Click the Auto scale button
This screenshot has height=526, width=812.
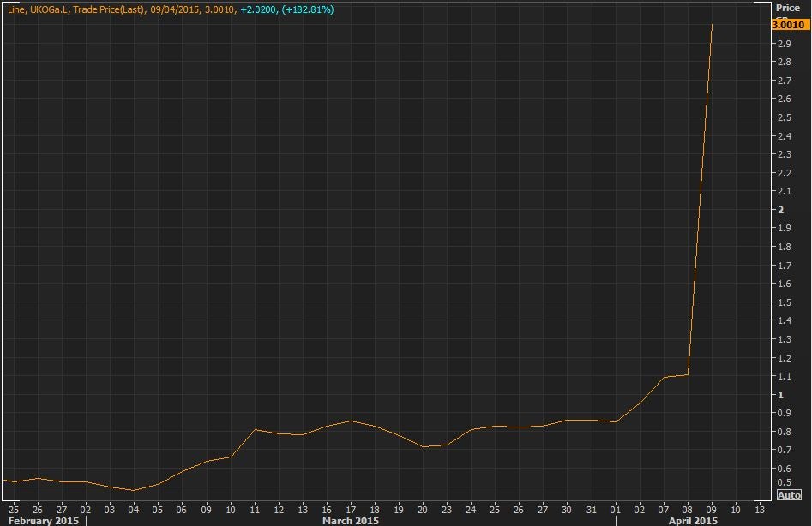coord(789,495)
